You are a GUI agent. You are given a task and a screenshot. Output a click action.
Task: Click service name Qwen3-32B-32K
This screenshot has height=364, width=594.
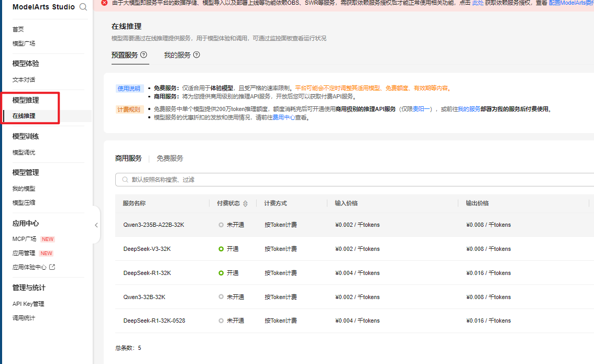(145, 297)
